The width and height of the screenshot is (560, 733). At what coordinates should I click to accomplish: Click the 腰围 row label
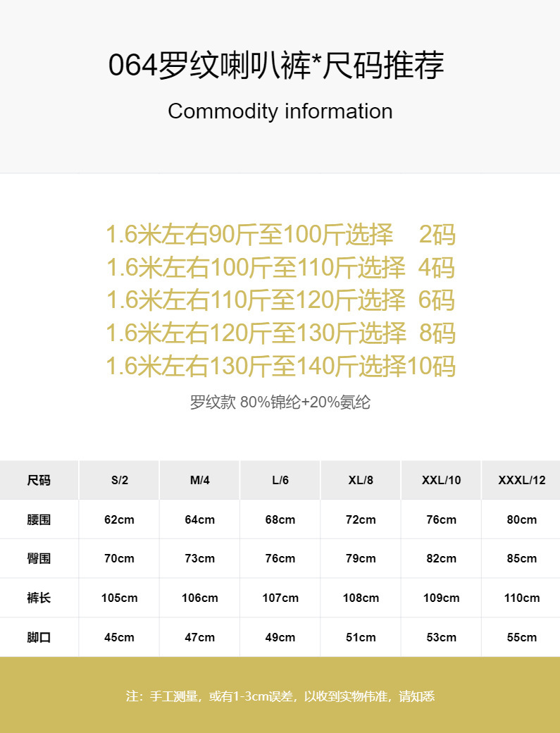[39, 519]
